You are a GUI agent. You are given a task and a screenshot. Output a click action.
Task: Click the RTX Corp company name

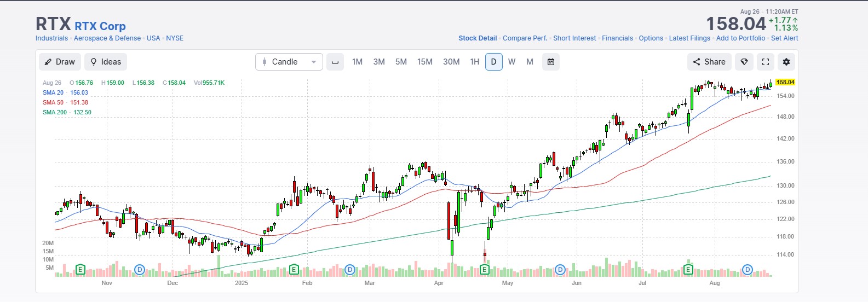(100, 26)
